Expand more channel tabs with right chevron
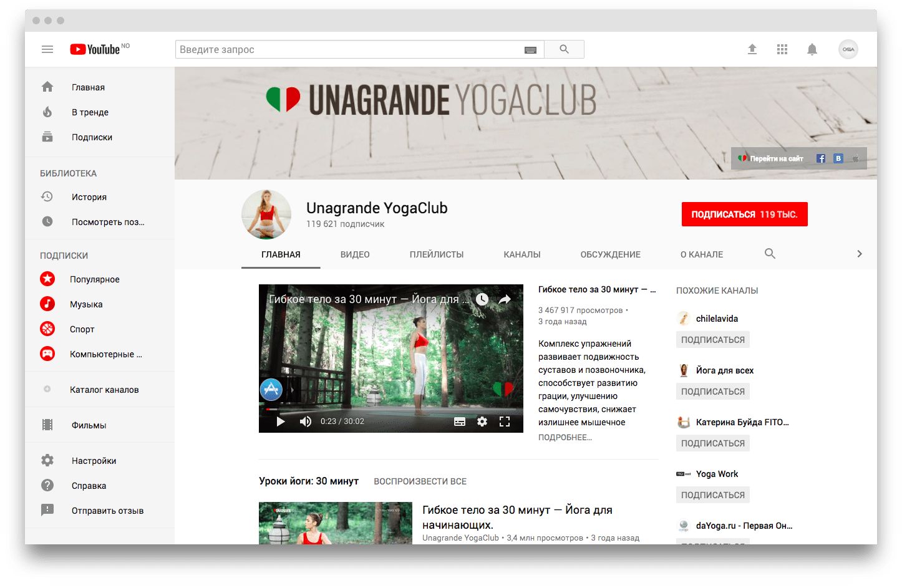The width and height of the screenshot is (902, 588). coord(860,254)
